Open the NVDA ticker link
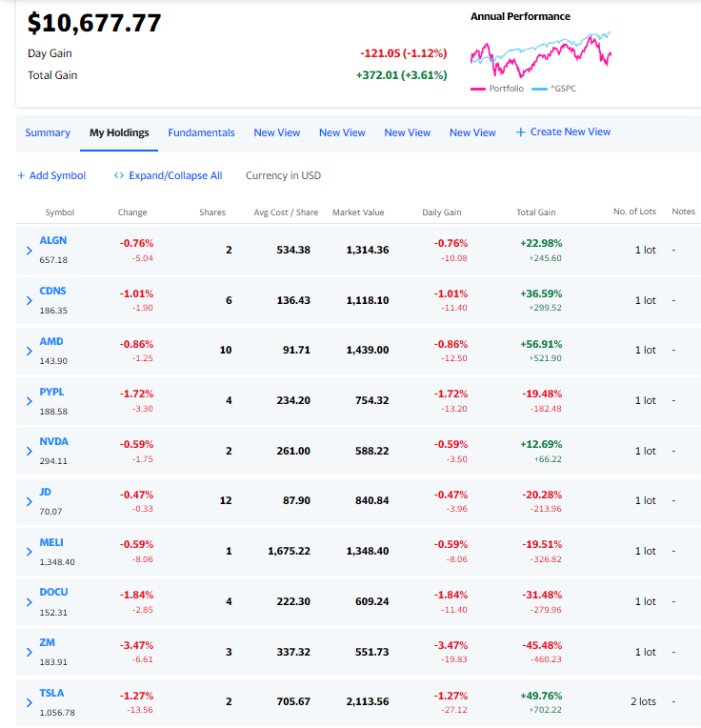The height and width of the screenshot is (728, 701). [54, 441]
